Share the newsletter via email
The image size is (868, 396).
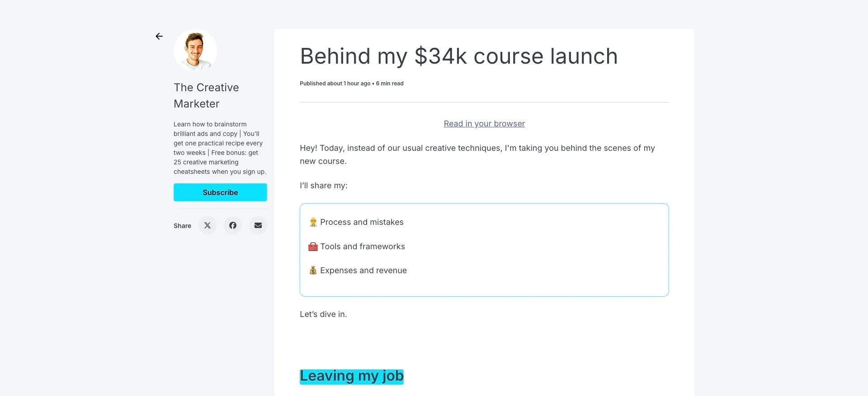(x=258, y=225)
